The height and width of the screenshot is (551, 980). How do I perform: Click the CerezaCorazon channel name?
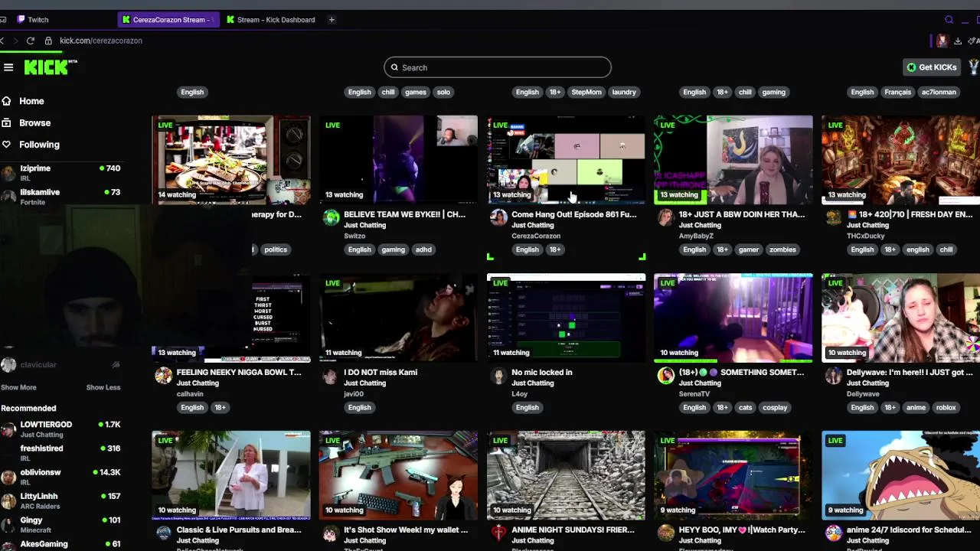coord(536,236)
